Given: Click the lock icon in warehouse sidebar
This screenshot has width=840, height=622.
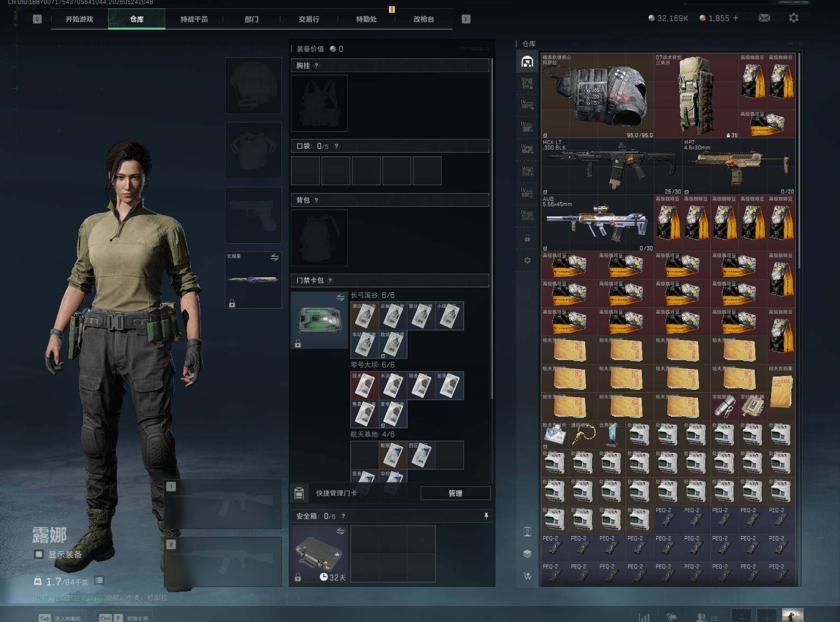Looking at the screenshot, I should (527, 238).
